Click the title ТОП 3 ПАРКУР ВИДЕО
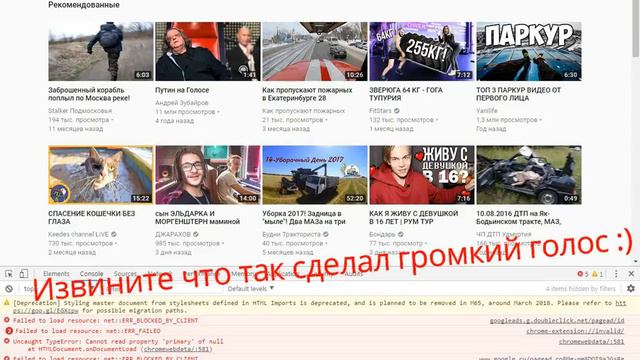Screen dimensions: 640x360 pos(518,94)
